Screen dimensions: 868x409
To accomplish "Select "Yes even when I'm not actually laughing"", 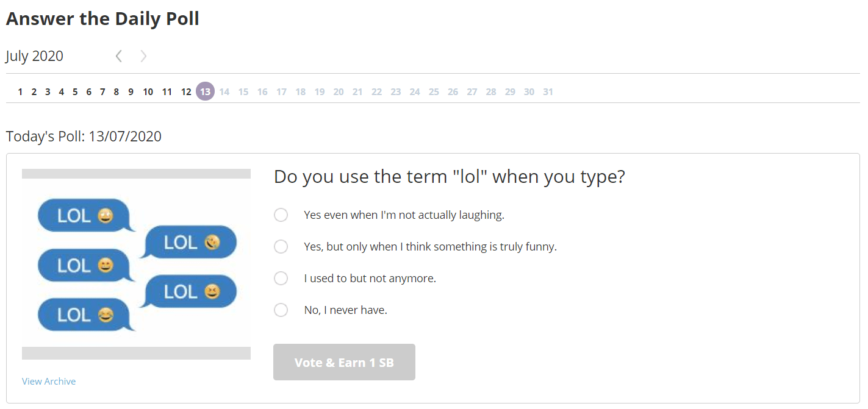I will click(281, 215).
